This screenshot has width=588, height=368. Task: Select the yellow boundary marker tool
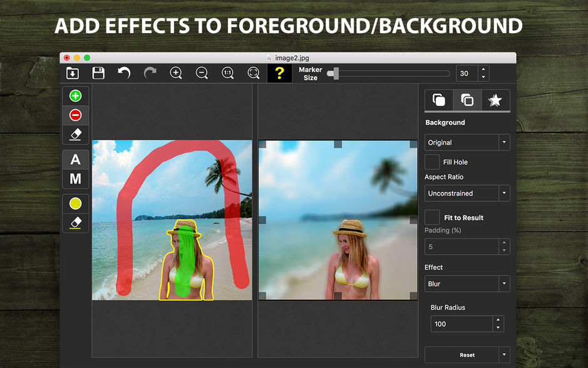coord(75,203)
